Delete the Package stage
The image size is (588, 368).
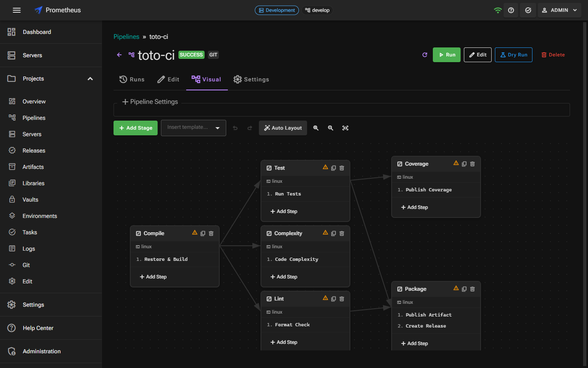point(472,289)
